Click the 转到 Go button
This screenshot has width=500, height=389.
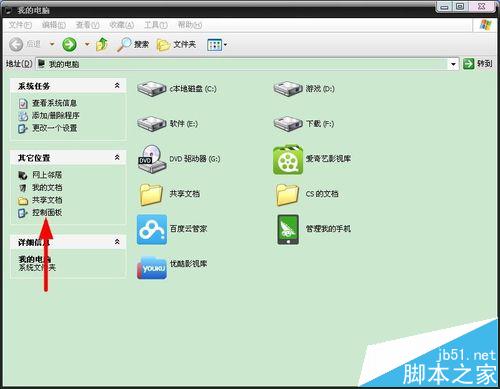point(478,64)
